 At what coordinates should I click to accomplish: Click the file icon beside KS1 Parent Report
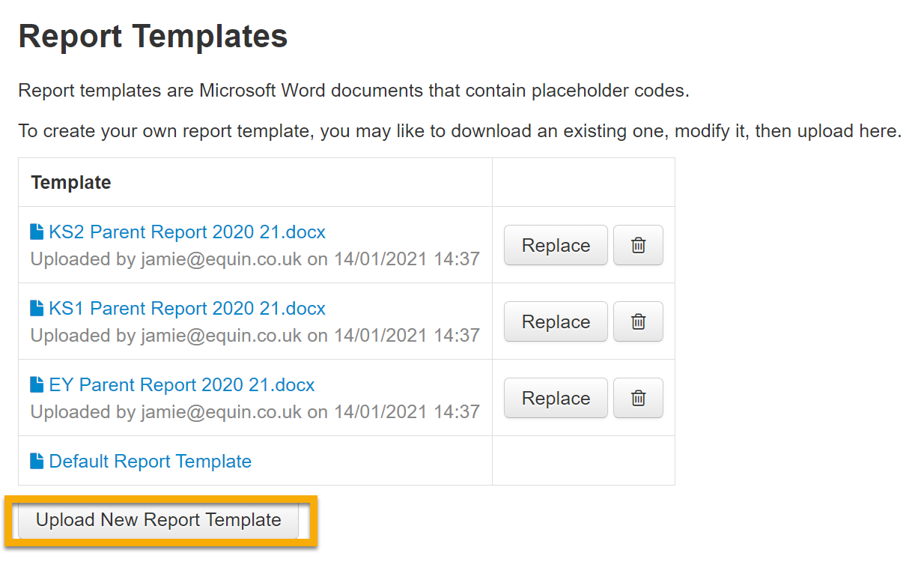pos(37,308)
